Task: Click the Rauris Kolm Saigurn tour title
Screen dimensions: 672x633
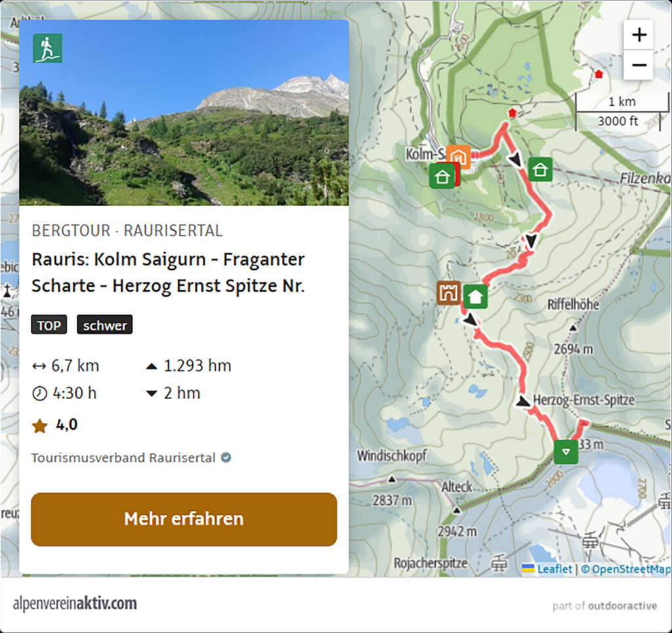Action: click(x=168, y=273)
